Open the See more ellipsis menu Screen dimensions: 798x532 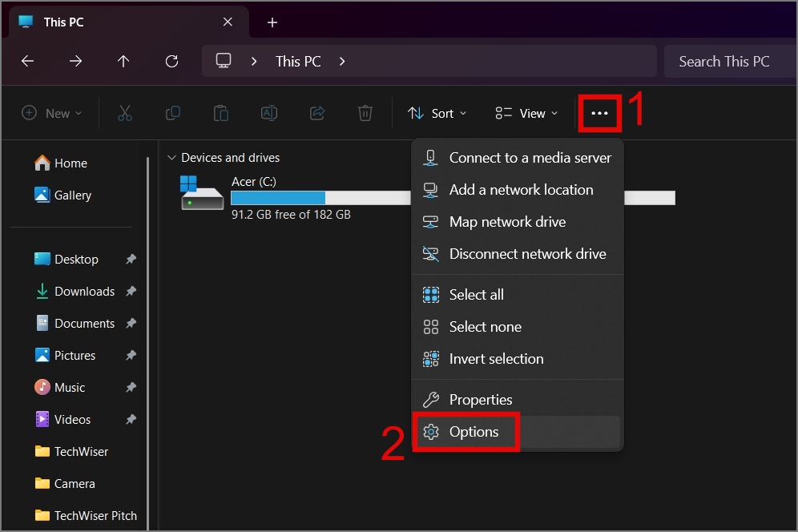pos(599,113)
